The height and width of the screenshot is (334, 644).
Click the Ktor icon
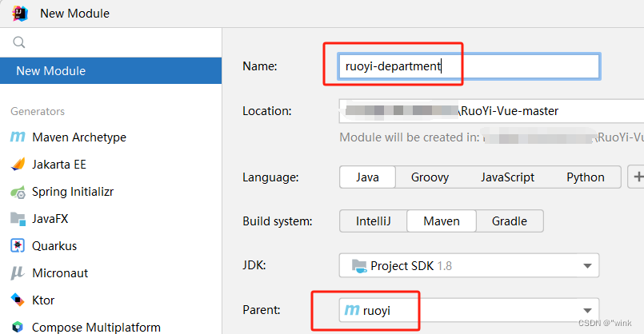pyautogui.click(x=18, y=300)
